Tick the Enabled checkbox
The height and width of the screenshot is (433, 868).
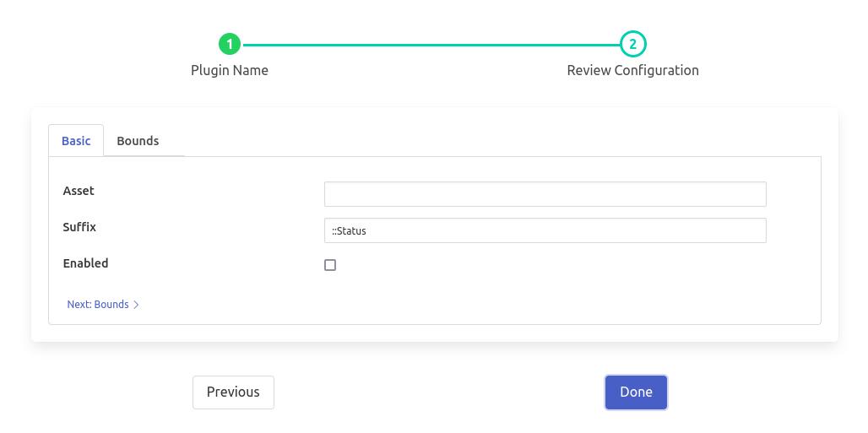coord(330,265)
